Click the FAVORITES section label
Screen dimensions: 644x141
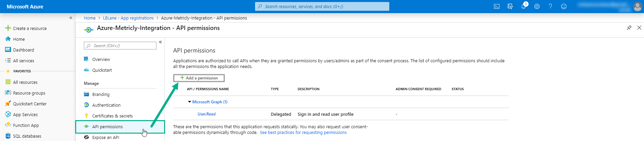(22, 71)
